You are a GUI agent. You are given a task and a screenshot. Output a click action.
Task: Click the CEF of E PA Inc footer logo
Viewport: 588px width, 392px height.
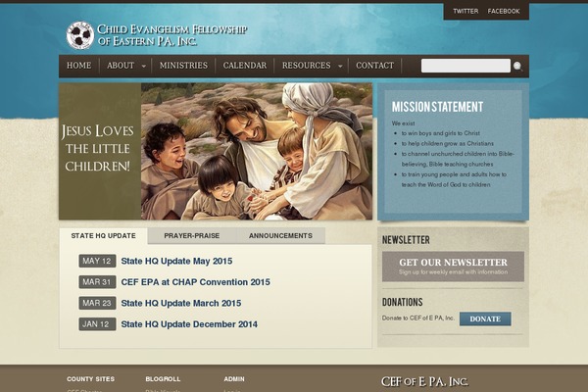point(424,382)
